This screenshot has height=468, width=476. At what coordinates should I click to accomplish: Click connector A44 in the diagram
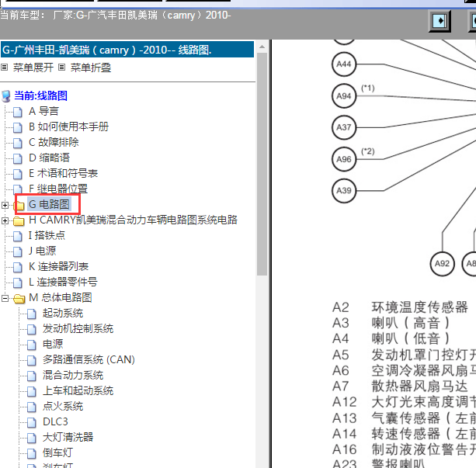(344, 64)
